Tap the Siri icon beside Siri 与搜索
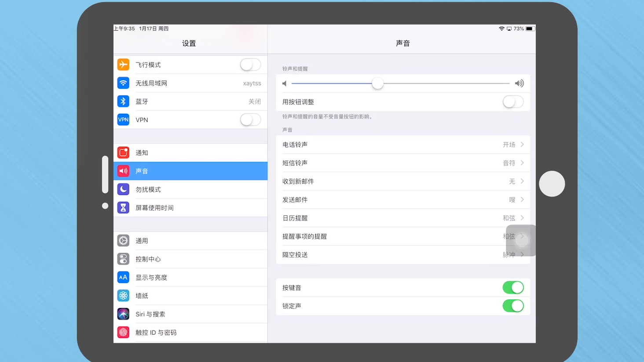This screenshot has width=644, height=362. click(123, 314)
